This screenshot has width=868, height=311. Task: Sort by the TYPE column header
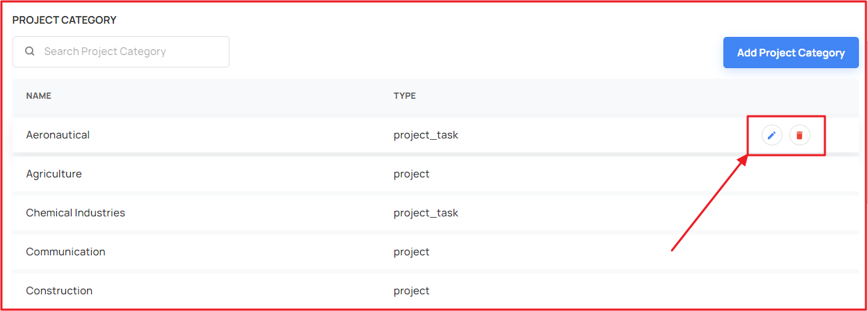pos(405,96)
